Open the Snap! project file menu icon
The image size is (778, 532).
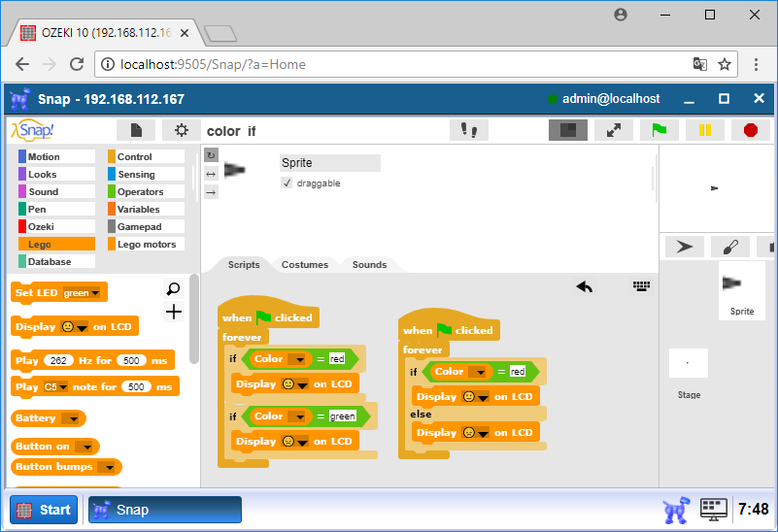(136, 130)
